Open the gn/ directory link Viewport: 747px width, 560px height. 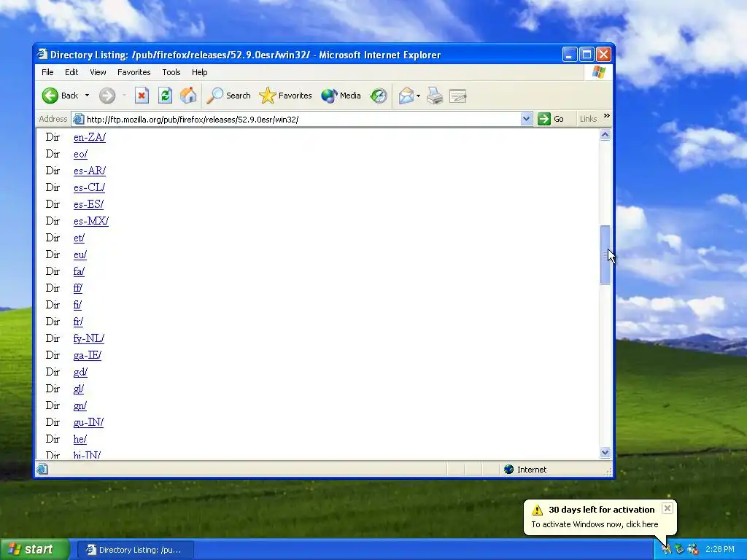point(80,405)
